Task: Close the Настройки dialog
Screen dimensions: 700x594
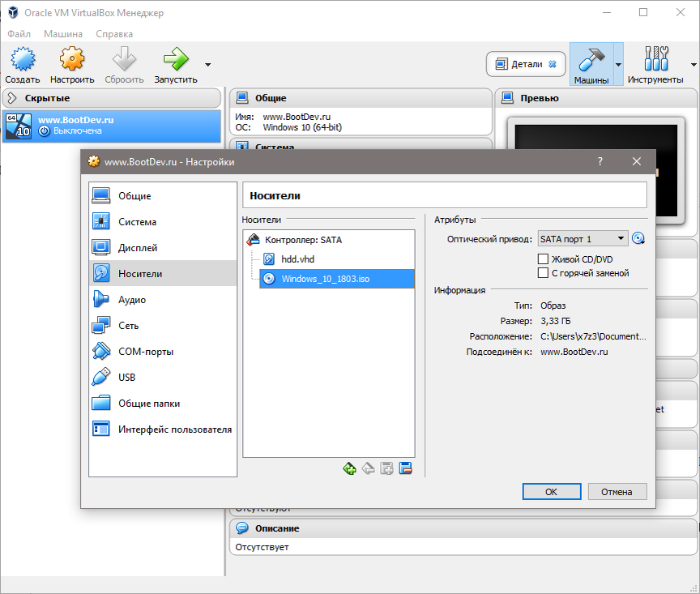Action: (x=637, y=162)
